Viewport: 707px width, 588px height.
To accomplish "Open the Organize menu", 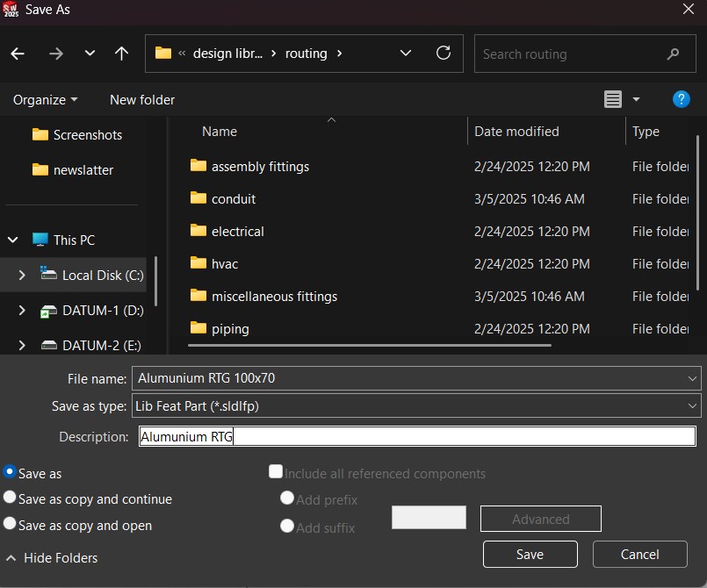I will [x=45, y=100].
